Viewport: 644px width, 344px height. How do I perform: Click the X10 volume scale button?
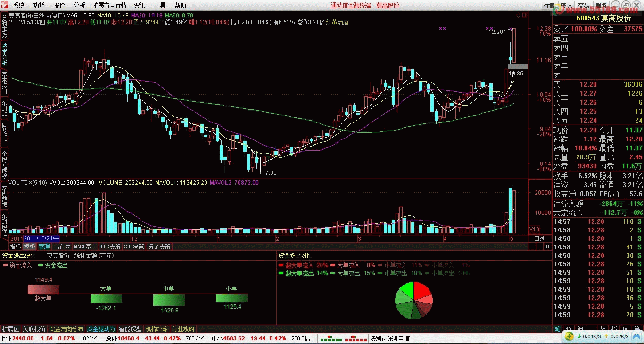[x=534, y=229]
